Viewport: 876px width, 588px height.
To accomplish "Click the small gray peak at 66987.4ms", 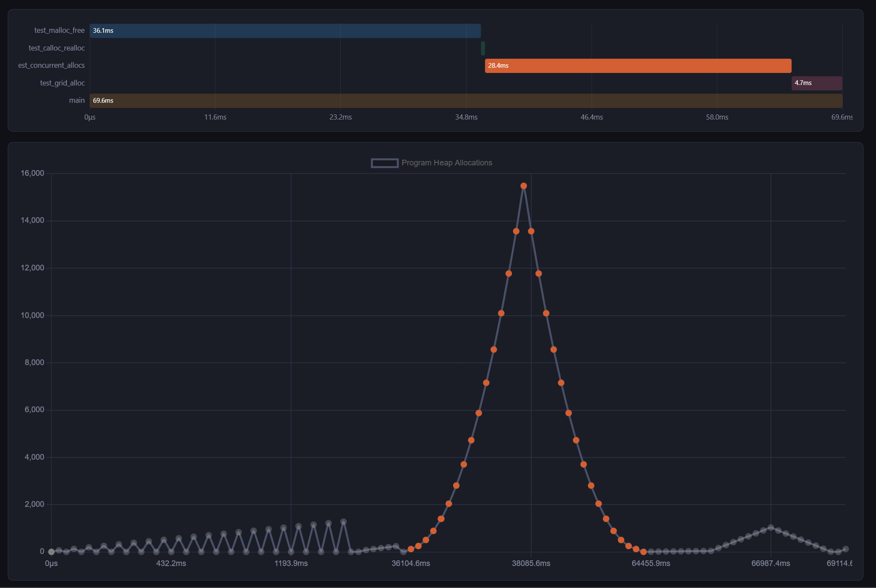I will click(771, 528).
